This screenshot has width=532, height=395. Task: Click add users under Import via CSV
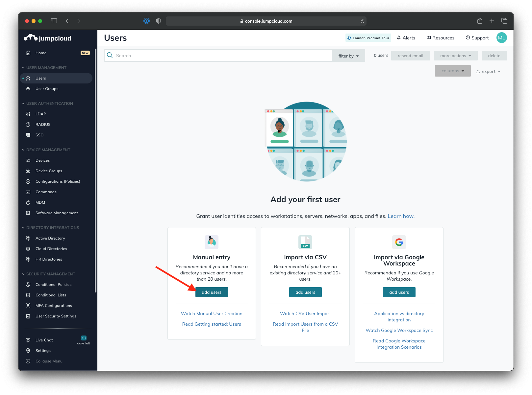point(305,292)
